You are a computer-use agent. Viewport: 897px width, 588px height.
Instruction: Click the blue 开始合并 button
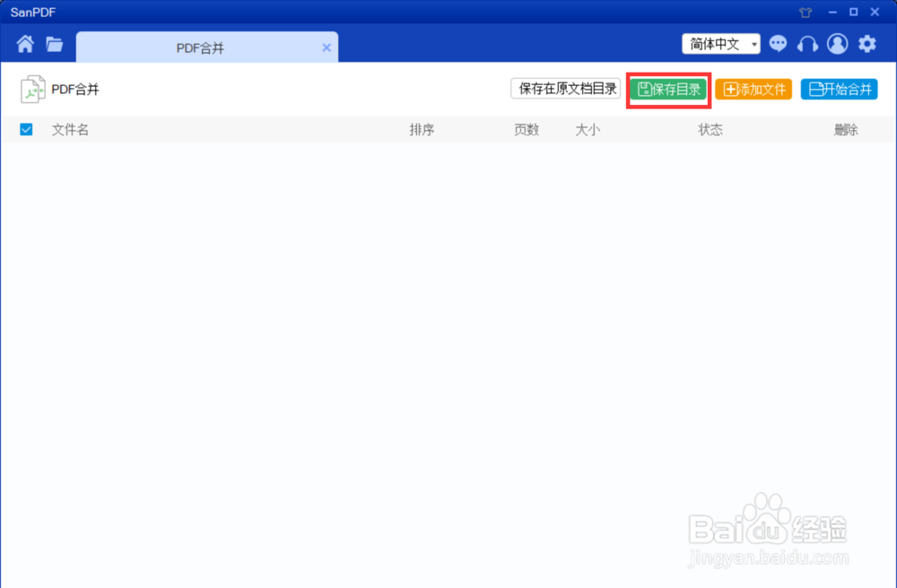[840, 89]
